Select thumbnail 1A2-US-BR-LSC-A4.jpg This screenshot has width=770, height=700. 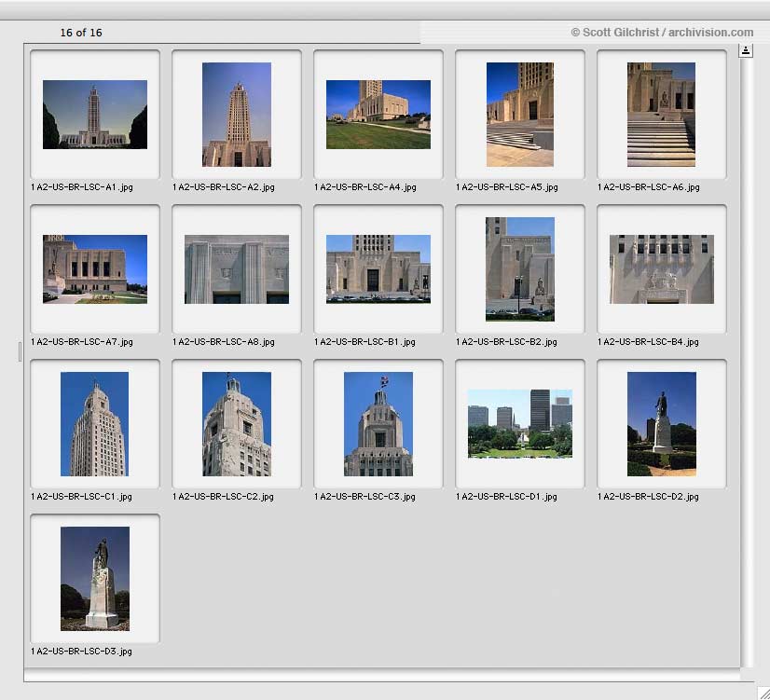(378, 115)
